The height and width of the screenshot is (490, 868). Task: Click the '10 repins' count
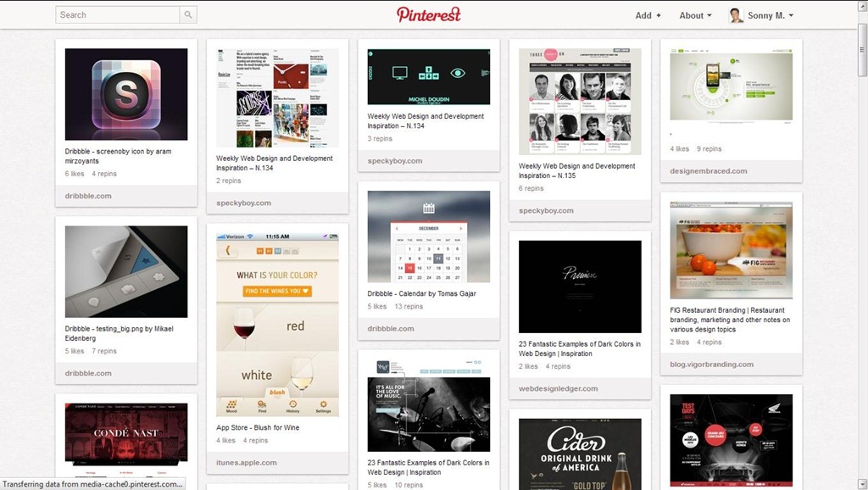tap(409, 485)
